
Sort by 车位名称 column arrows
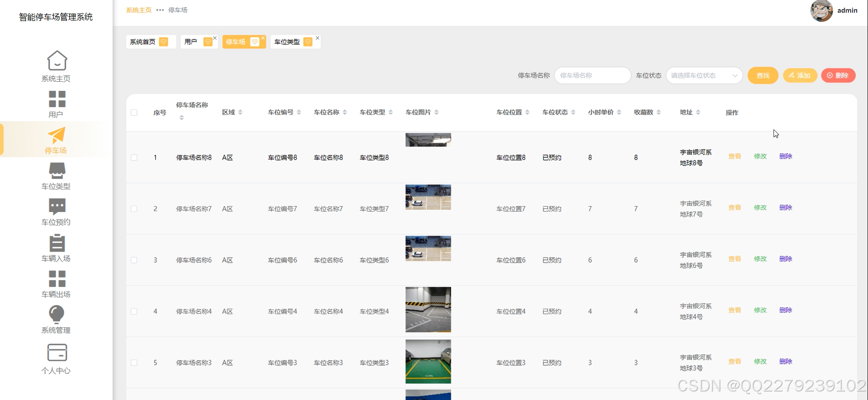point(344,112)
